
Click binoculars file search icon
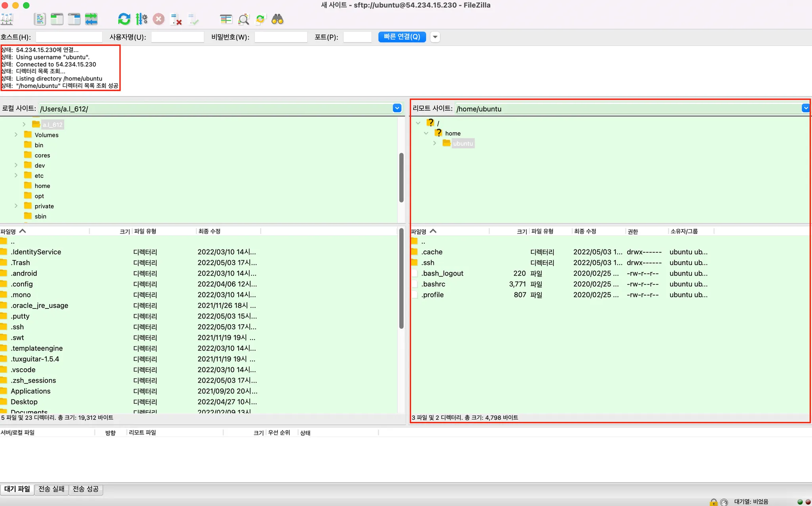pos(278,19)
